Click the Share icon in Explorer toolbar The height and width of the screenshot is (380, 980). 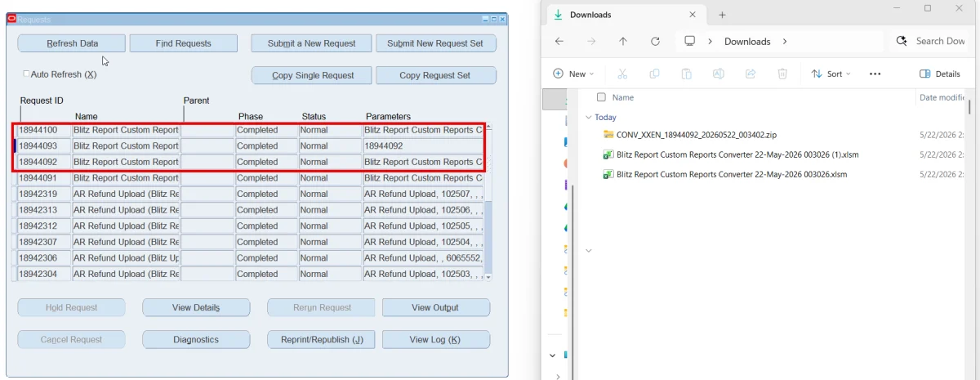(x=751, y=74)
